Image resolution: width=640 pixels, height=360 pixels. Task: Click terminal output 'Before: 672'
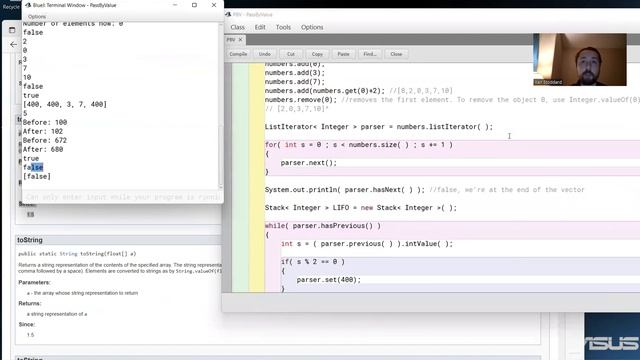(45, 140)
